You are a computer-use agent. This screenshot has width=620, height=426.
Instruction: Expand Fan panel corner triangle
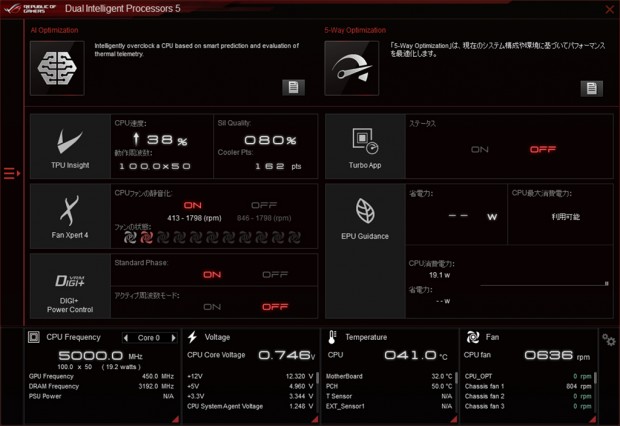593,420
